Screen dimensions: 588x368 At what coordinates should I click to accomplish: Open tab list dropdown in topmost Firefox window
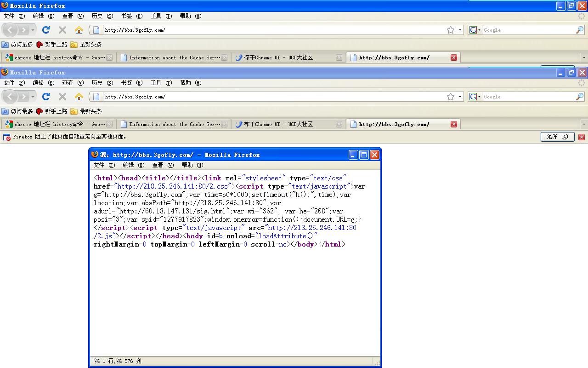(584, 58)
